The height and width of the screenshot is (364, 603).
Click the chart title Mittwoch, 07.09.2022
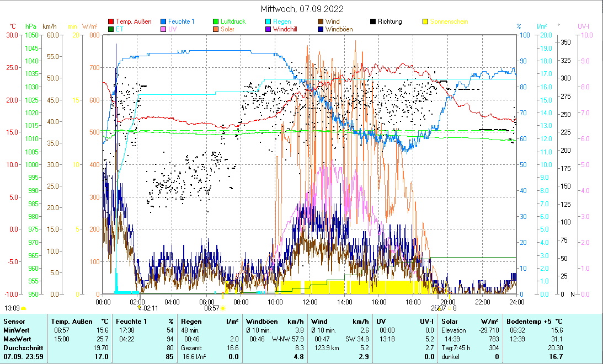pos(301,9)
